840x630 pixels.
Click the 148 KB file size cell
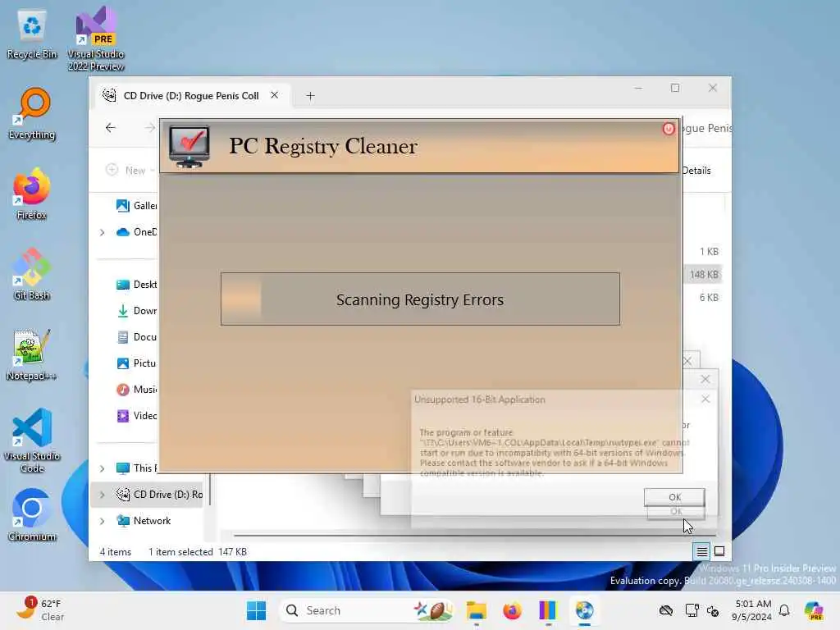[703, 274]
